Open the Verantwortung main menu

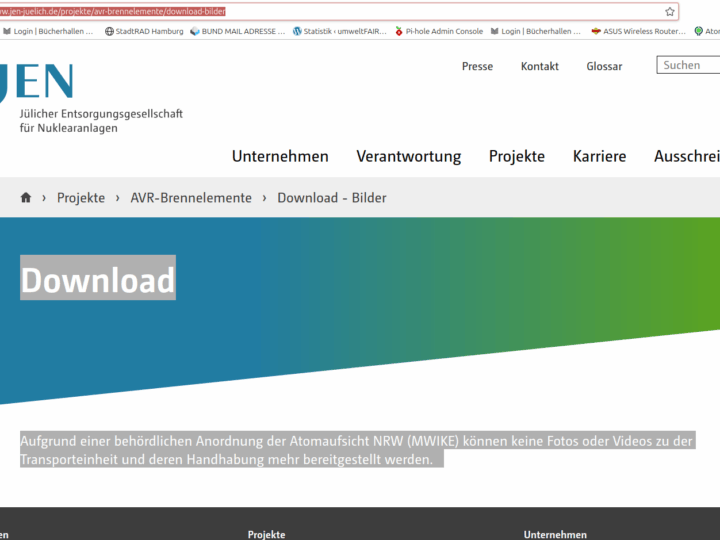click(x=409, y=156)
